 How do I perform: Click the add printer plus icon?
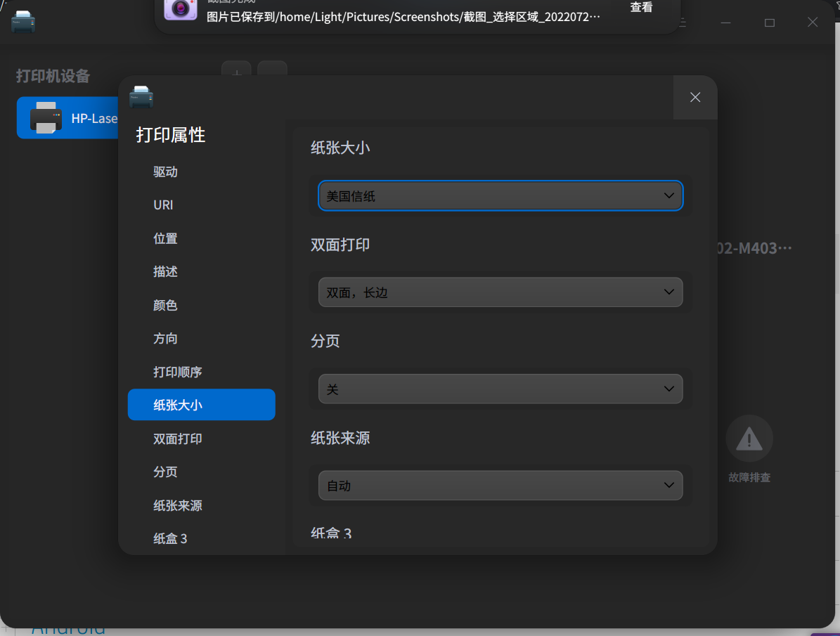coord(236,71)
